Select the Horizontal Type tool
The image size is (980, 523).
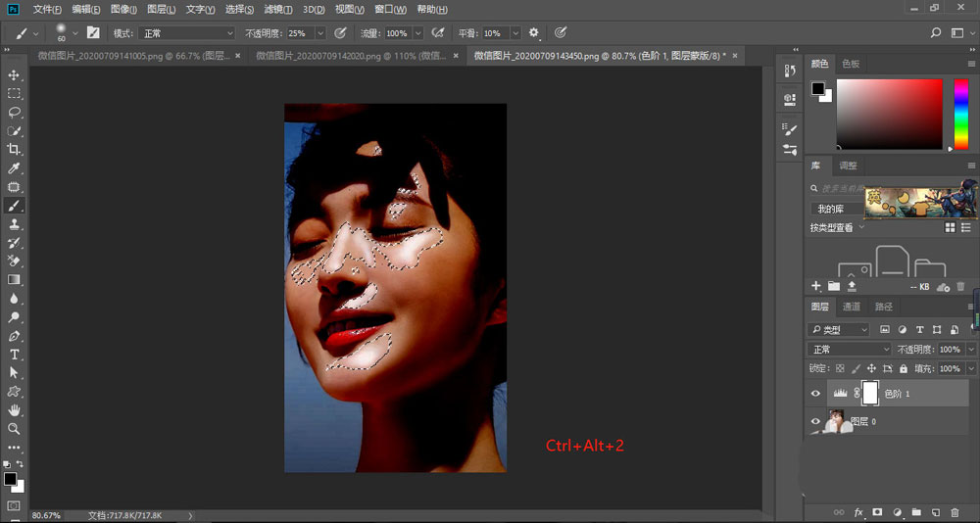[14, 354]
